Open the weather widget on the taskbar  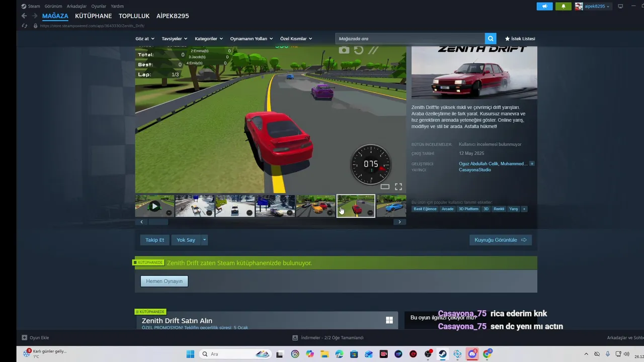coord(45,354)
